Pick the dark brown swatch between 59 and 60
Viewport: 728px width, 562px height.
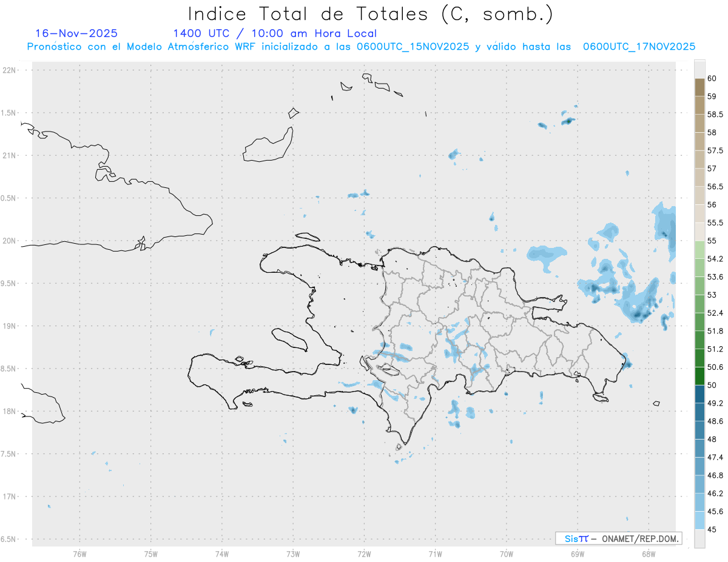pyautogui.click(x=699, y=87)
